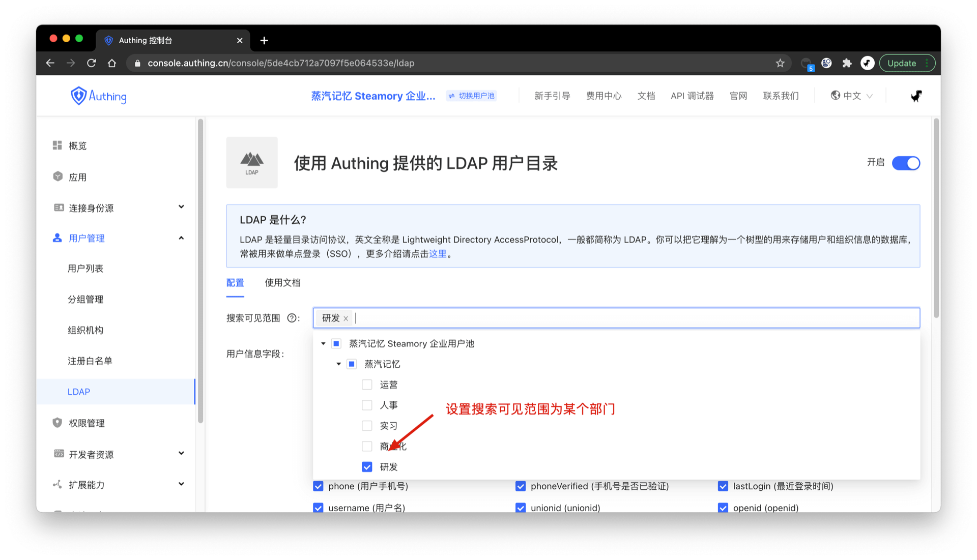977x560 pixels.
Task: Click the 这里 link in the LDAP description
Action: click(x=438, y=254)
